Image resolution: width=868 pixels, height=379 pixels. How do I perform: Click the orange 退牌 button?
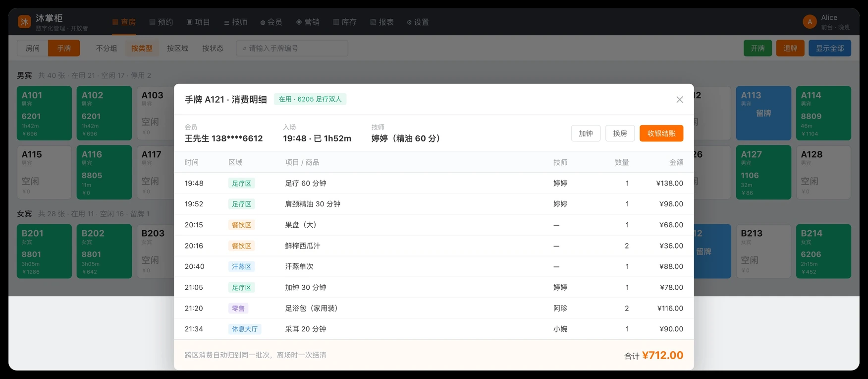[790, 48]
